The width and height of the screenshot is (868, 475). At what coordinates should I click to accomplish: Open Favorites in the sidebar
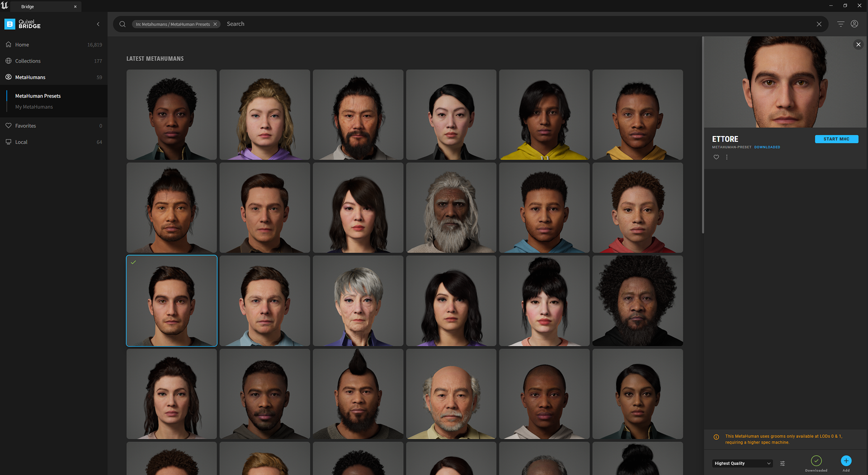click(x=54, y=126)
